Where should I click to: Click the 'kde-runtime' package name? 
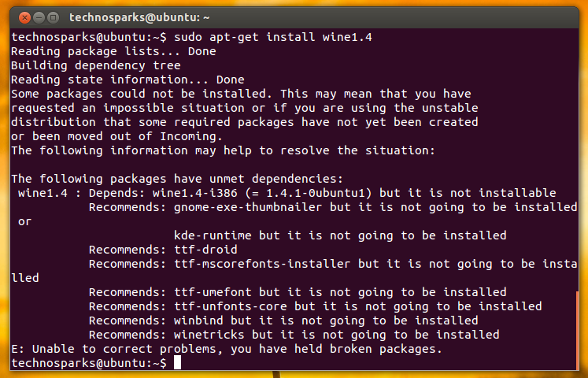(213, 235)
